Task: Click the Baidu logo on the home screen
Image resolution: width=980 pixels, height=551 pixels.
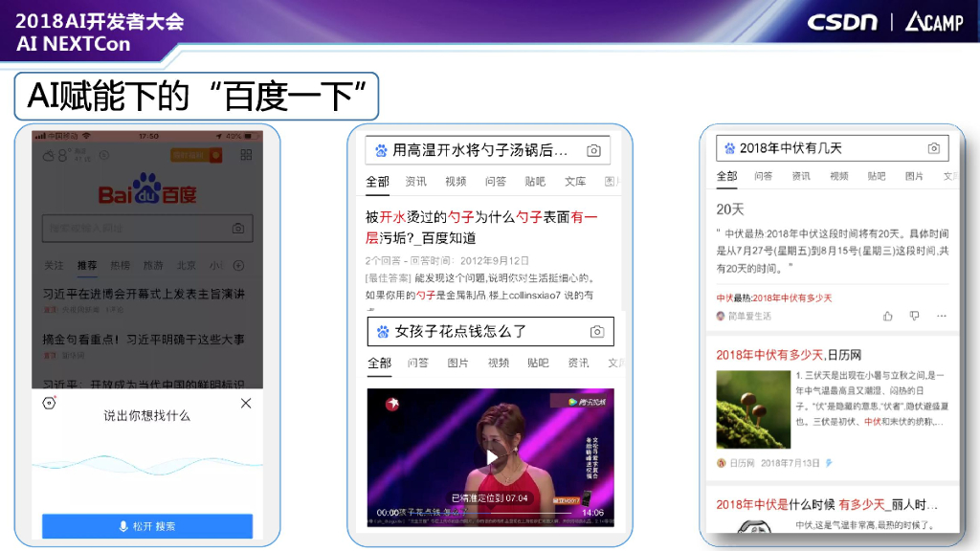Action: [x=147, y=189]
